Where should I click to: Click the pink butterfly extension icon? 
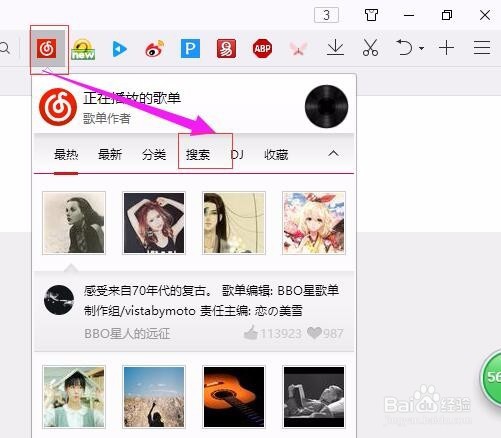pyautogui.click(x=298, y=49)
